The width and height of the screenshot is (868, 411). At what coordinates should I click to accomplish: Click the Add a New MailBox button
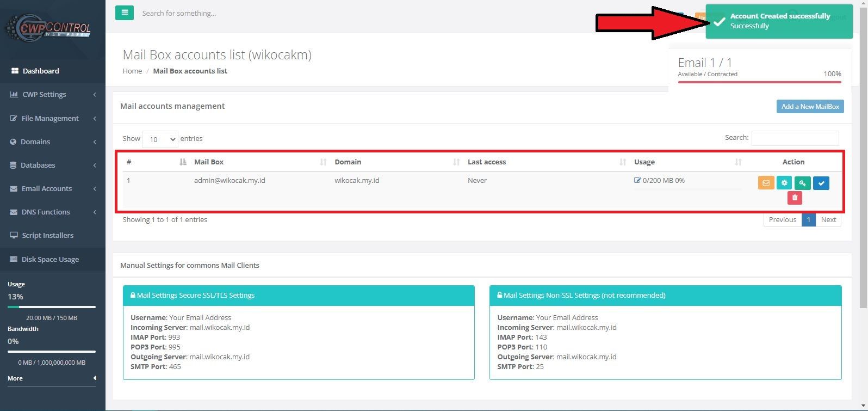[810, 107]
